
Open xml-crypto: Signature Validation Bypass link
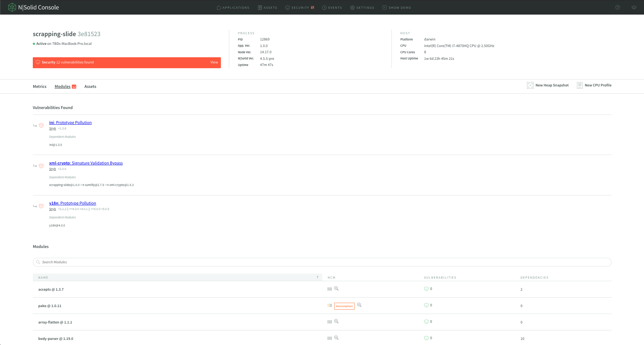[86, 163]
